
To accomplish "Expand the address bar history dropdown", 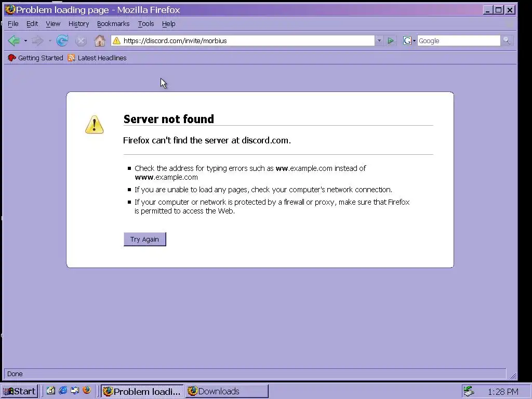I will coord(379,41).
